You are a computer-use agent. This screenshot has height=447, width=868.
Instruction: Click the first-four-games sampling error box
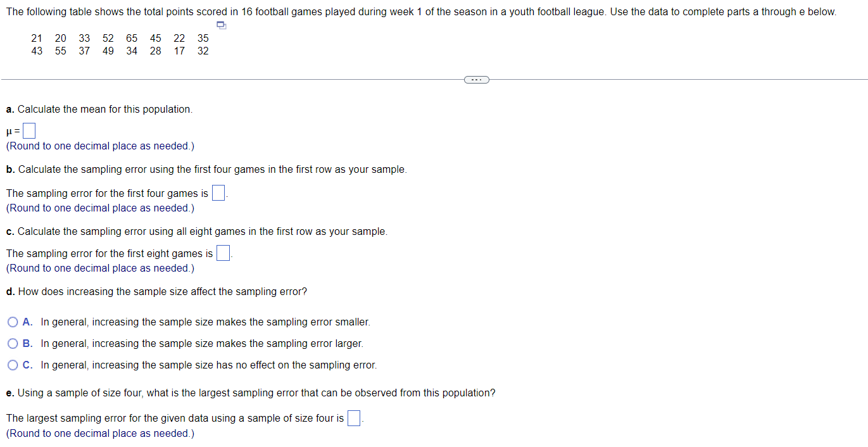217,192
